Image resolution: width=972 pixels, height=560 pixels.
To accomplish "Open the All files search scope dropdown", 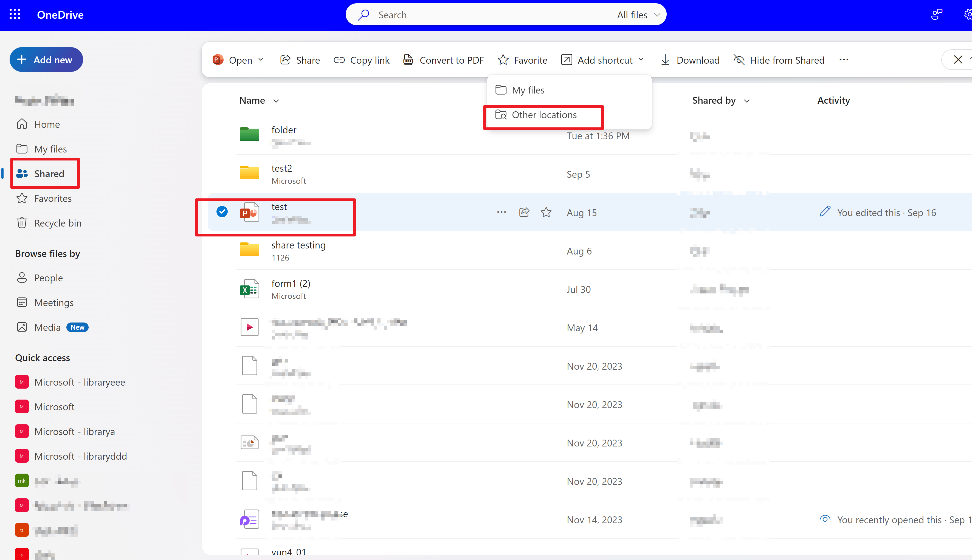I will click(x=638, y=15).
